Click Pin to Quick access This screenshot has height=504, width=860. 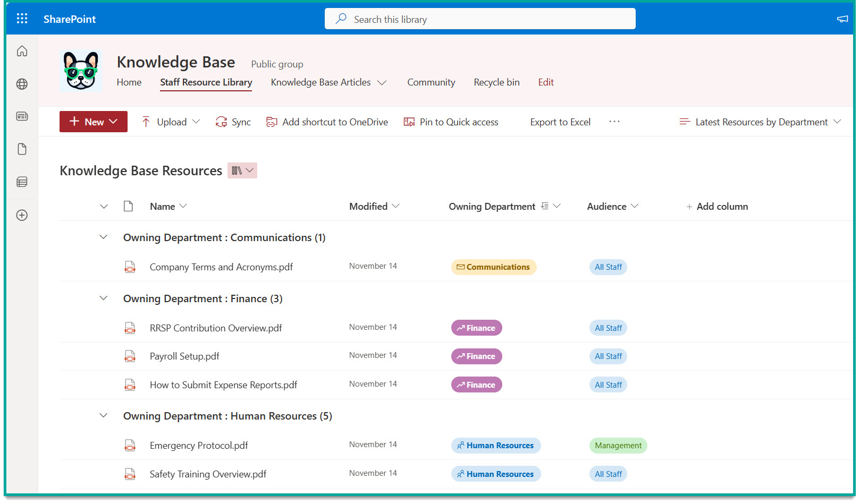click(x=451, y=122)
